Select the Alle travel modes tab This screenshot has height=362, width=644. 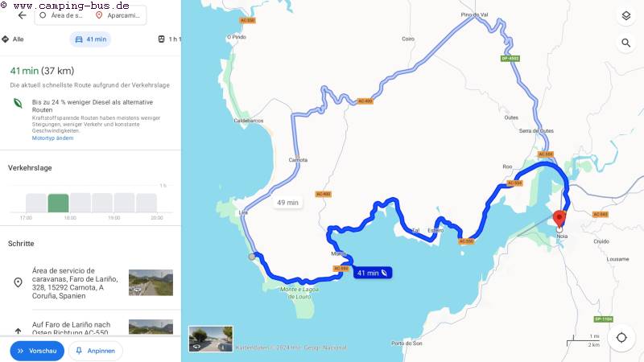pyautogui.click(x=13, y=39)
